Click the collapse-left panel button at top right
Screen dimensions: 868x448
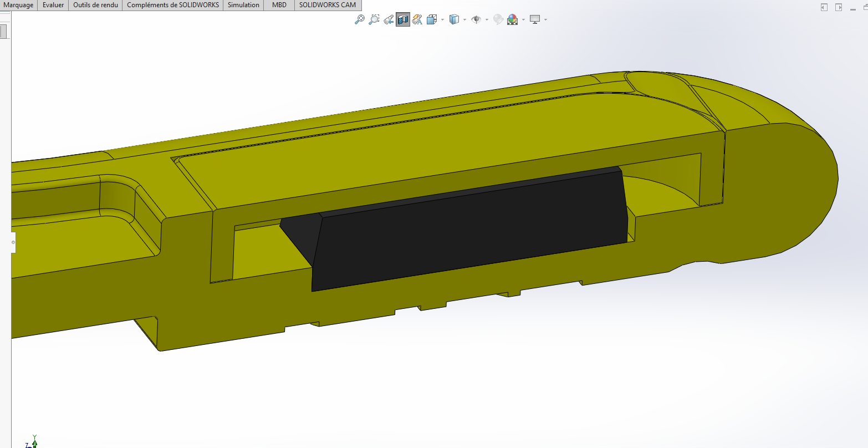[x=824, y=7]
